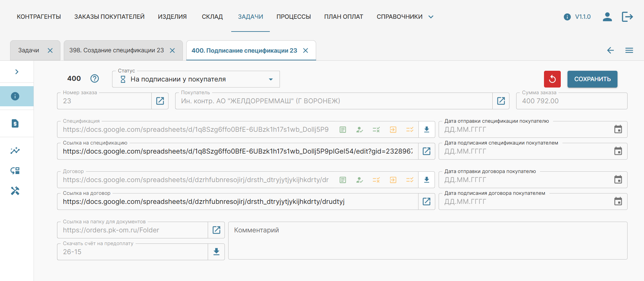
Task: Open order number 23 link icon
Action: pos(160,101)
